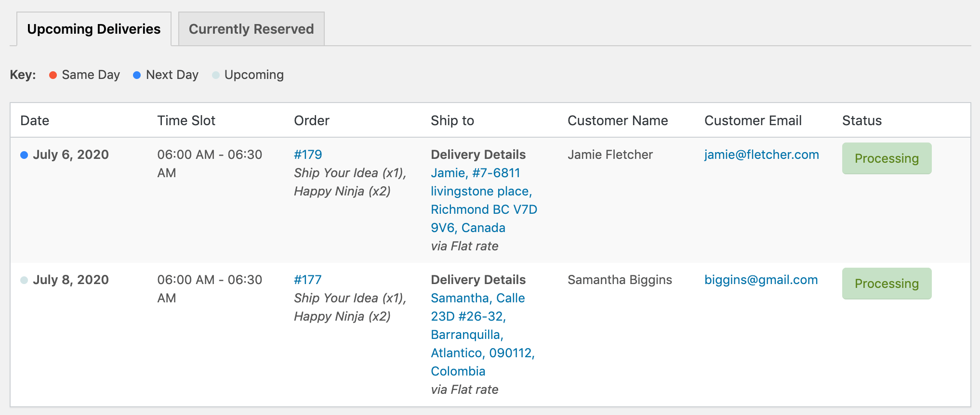The image size is (980, 415).
Task: Click the Status column header
Action: (x=861, y=120)
